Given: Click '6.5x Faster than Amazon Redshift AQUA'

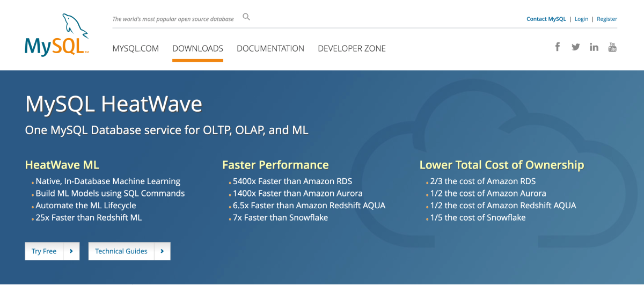Looking at the screenshot, I should (309, 206).
